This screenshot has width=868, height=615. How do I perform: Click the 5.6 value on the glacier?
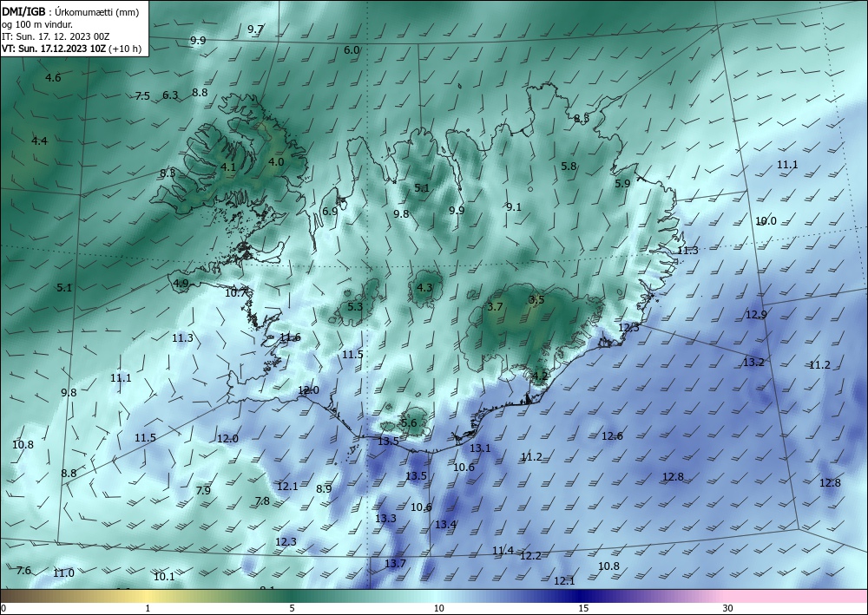[x=409, y=423]
